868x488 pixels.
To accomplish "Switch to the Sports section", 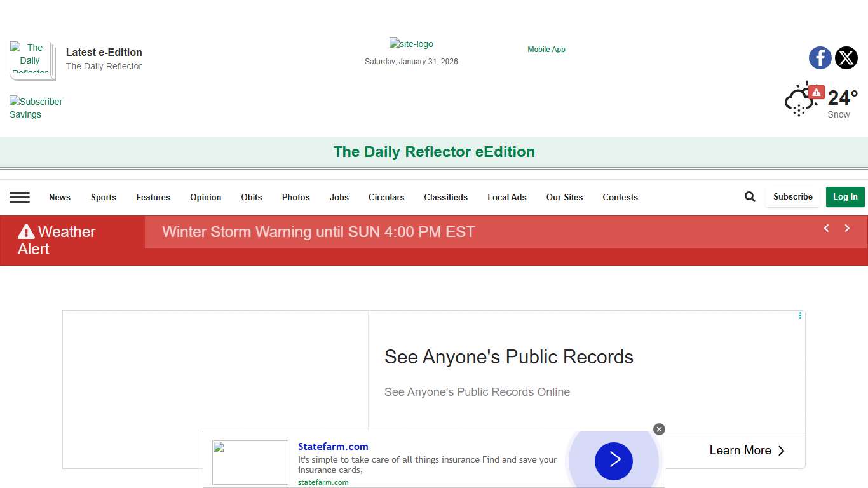I will pos(103,197).
